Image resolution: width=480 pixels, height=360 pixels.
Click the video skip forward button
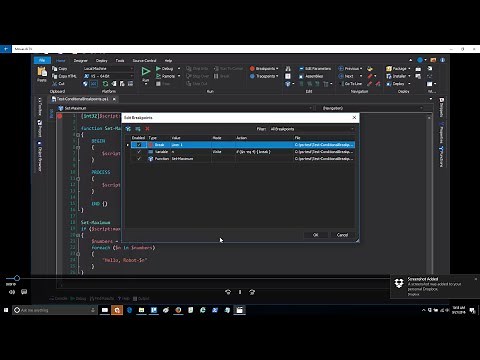(x=252, y=292)
